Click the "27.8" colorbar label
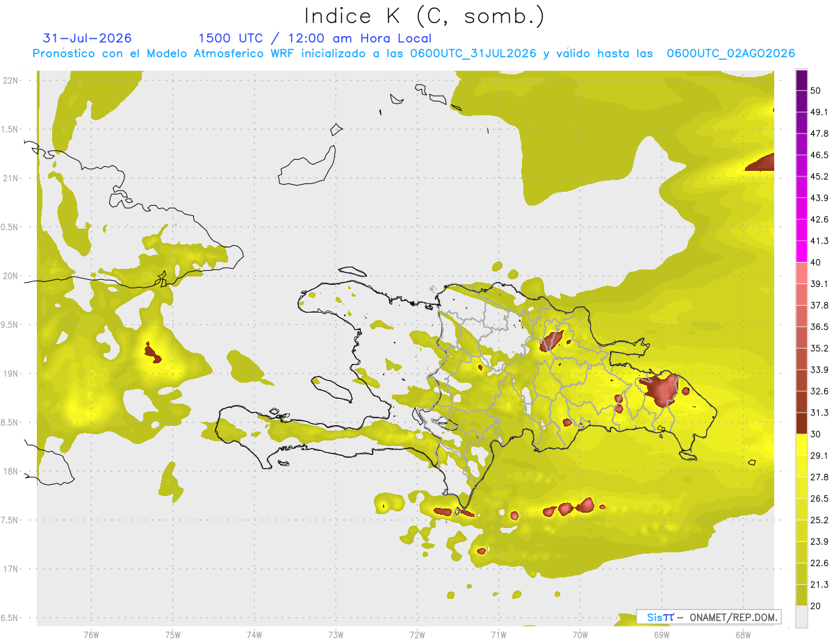 pyautogui.click(x=819, y=477)
